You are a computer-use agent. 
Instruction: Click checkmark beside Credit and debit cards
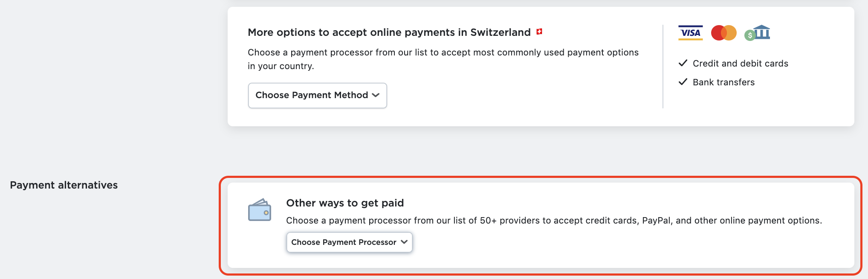[683, 63]
